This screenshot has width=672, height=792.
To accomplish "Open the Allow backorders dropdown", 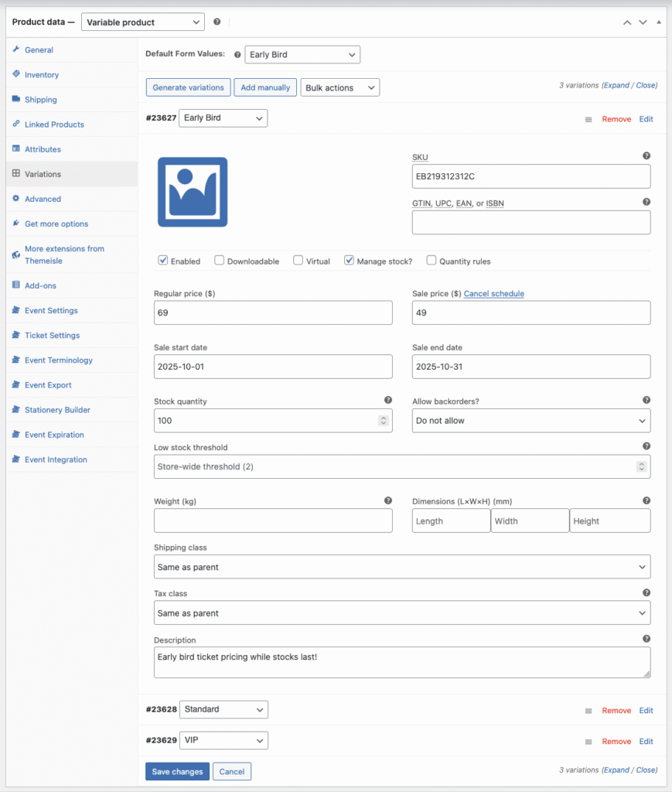I will [530, 420].
